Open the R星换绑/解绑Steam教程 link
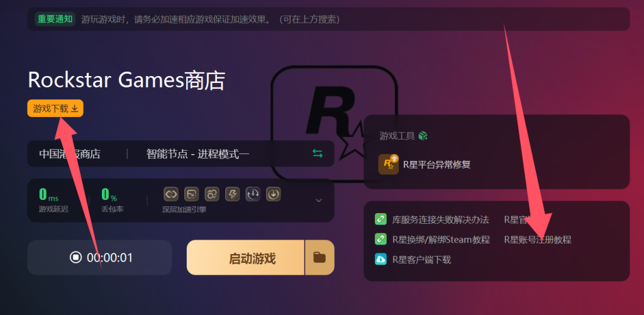Screen dimensions: 644x315 click(440, 240)
